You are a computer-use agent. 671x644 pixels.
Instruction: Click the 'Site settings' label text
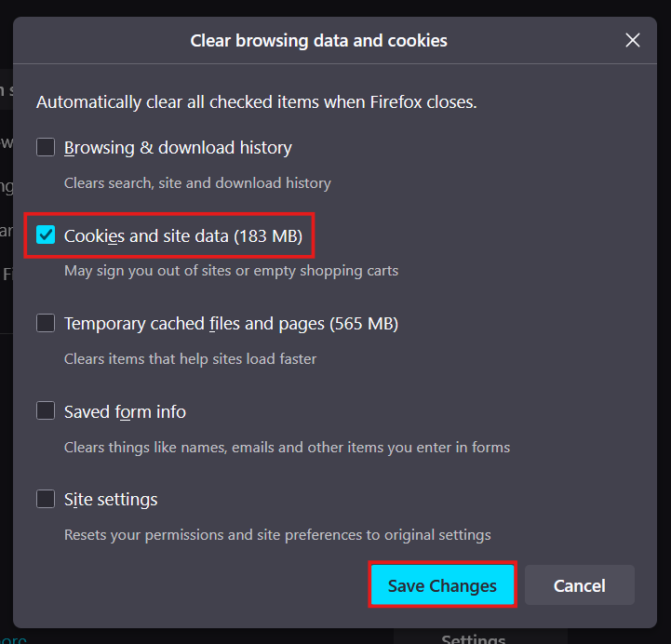(x=111, y=499)
